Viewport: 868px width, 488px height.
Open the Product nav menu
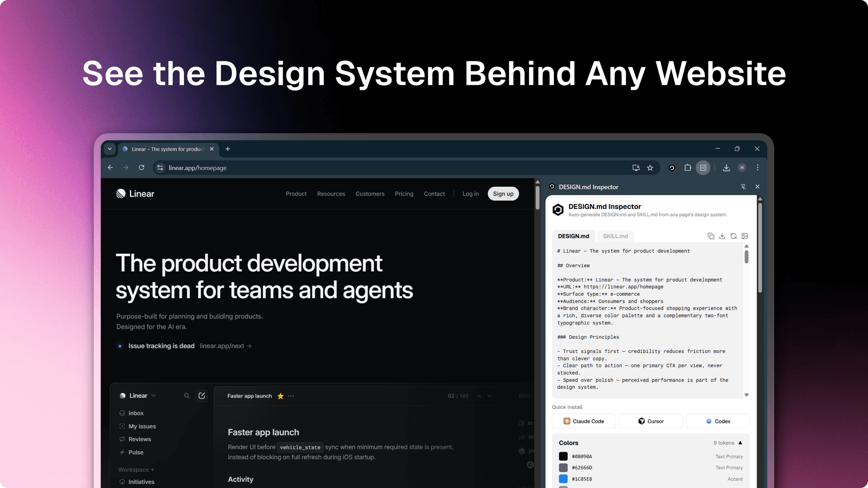pos(296,194)
